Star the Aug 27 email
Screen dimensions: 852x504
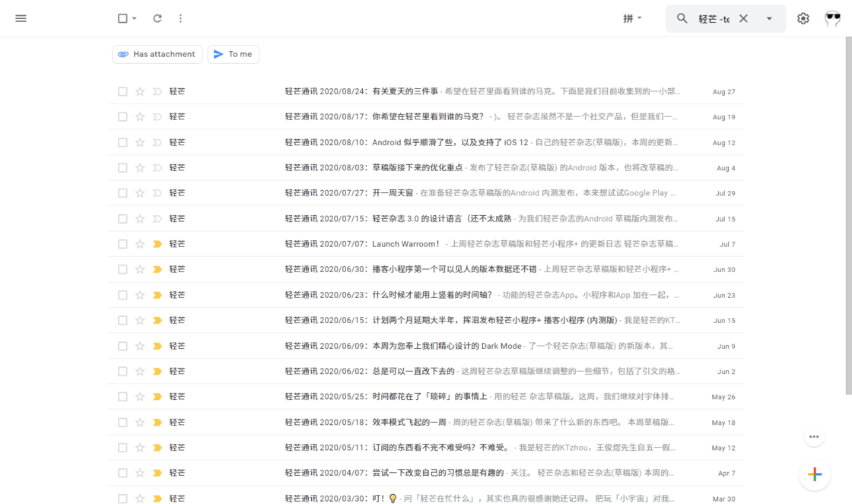(x=140, y=91)
